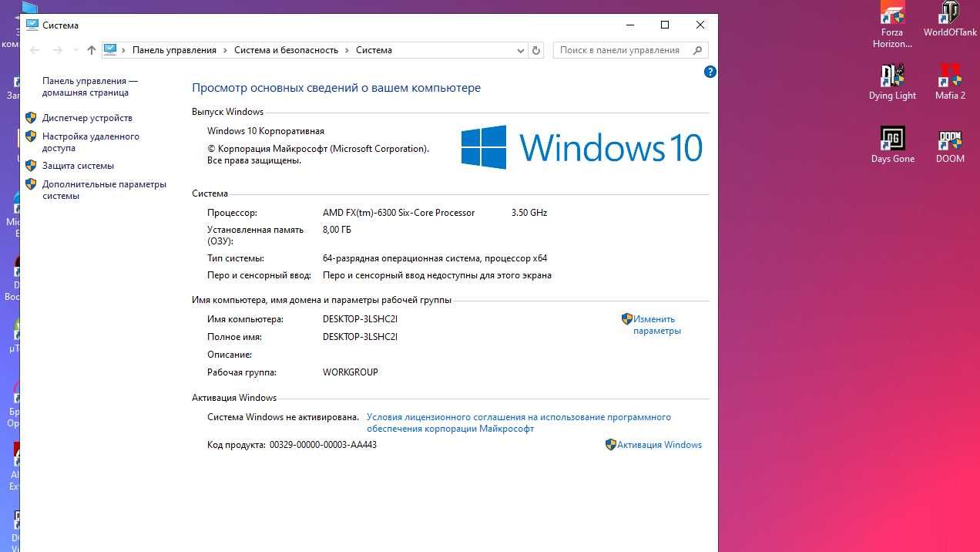Click the 64-разрядная операционная система text
This screenshot has width=980, height=552.
(435, 258)
